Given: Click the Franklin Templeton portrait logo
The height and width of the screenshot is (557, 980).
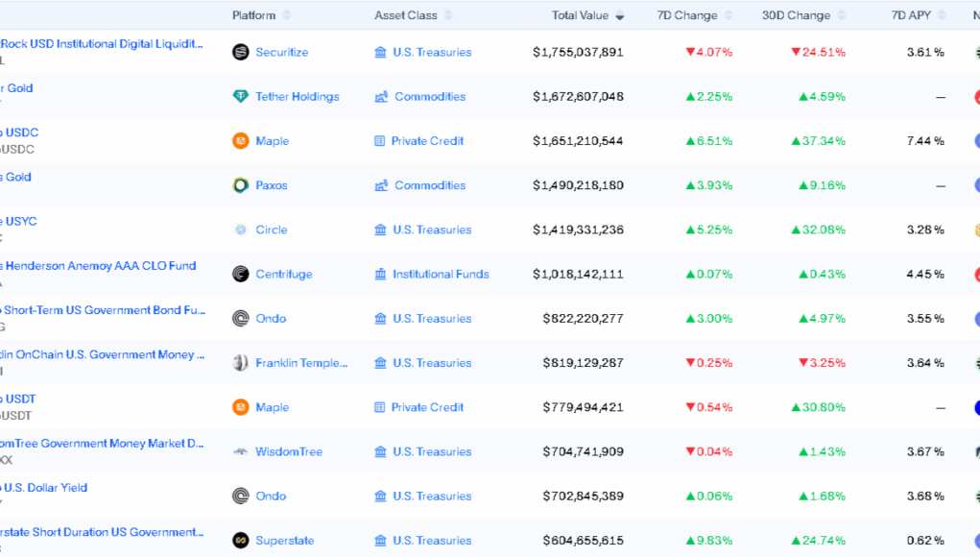Looking at the screenshot, I should pyautogui.click(x=241, y=363).
